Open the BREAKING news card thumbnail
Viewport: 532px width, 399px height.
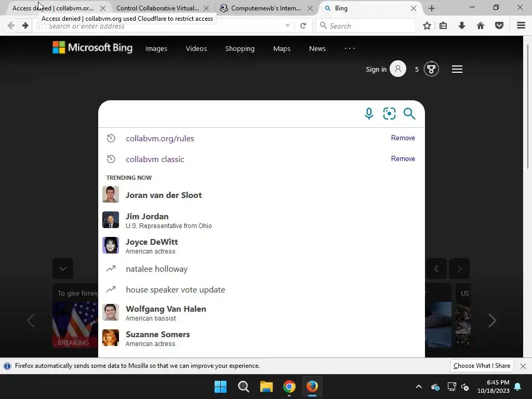(x=75, y=324)
